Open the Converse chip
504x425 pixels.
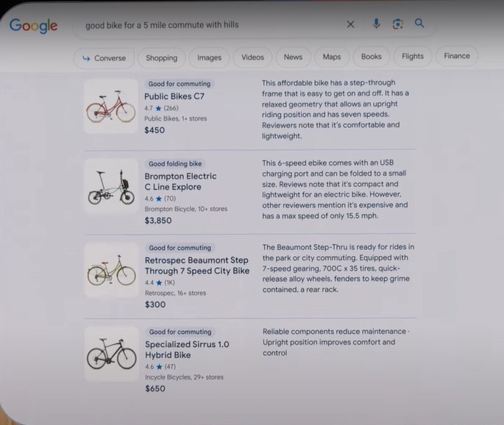(x=104, y=57)
